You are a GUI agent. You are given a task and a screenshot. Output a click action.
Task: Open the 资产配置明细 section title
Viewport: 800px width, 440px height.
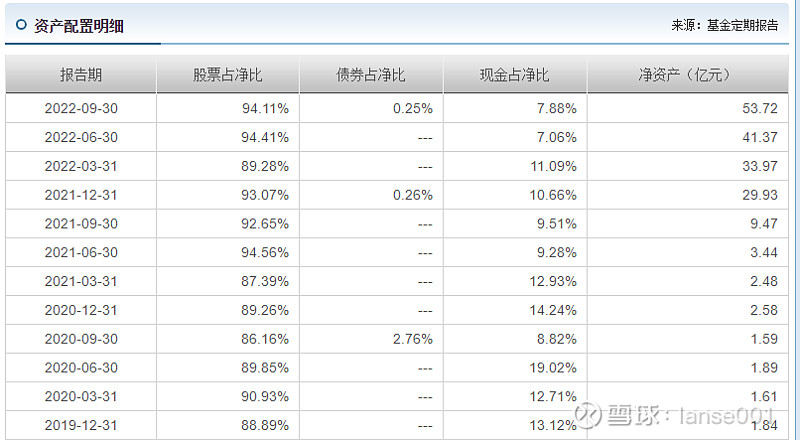pos(79,26)
